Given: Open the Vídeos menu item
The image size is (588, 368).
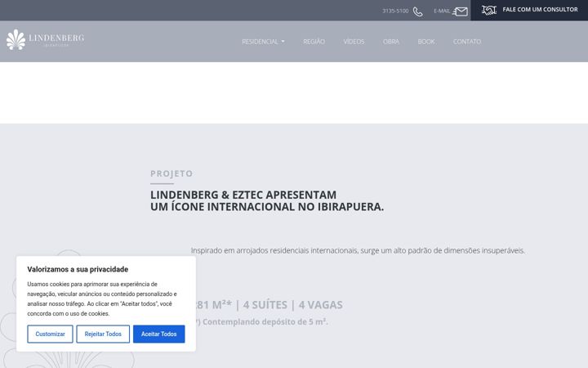Looking at the screenshot, I should coord(354,42).
